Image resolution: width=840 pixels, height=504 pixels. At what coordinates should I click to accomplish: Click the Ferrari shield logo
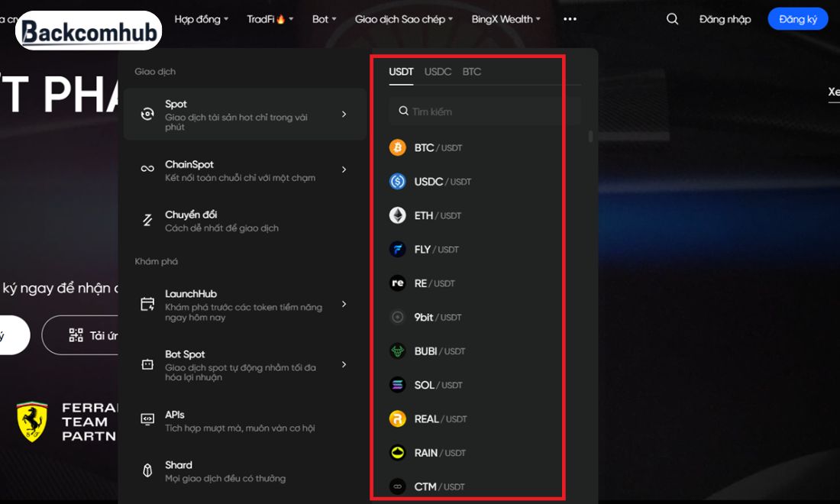point(32,422)
